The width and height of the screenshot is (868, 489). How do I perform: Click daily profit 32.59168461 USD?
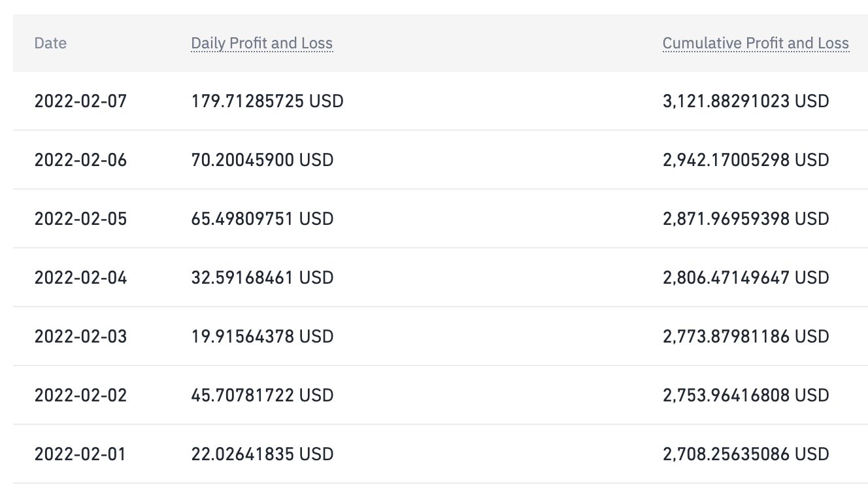point(262,278)
